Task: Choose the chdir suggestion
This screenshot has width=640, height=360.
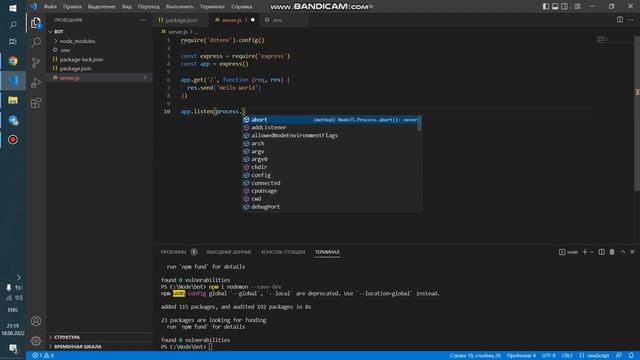Action: pos(331,167)
